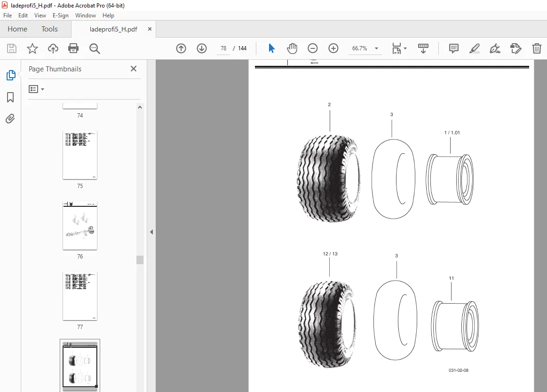Click the thumbnail panel scrollbar handle
This screenshot has height=392, width=547.
pos(140,260)
